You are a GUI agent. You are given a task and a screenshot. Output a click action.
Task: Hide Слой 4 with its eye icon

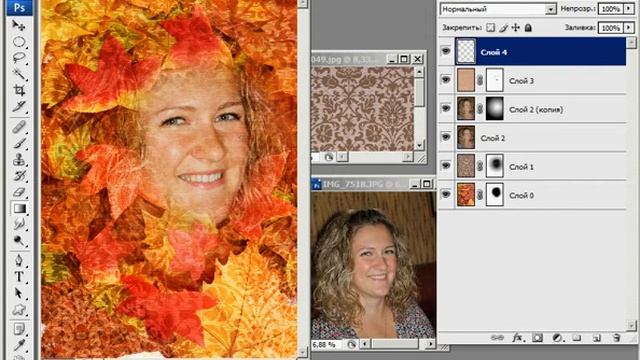[x=446, y=51]
